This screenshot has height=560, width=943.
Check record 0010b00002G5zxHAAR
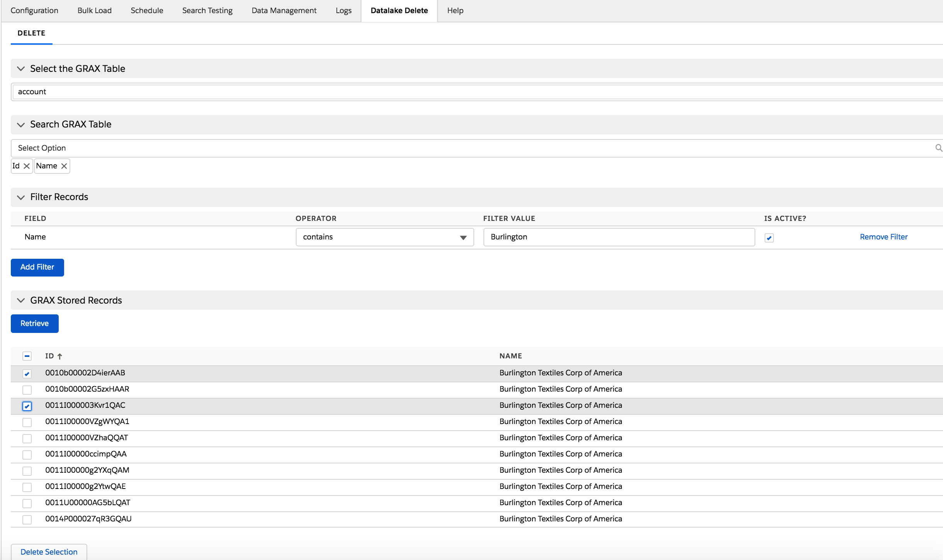click(27, 390)
